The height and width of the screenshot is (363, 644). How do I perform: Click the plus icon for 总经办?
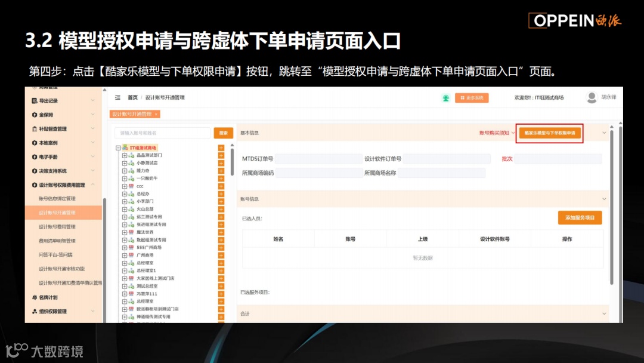pos(221,193)
